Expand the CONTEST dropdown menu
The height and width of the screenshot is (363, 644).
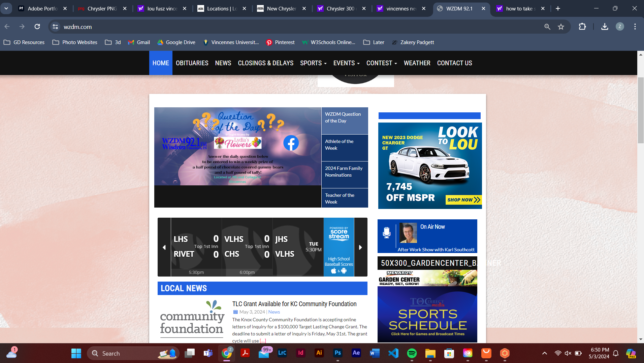(x=382, y=63)
